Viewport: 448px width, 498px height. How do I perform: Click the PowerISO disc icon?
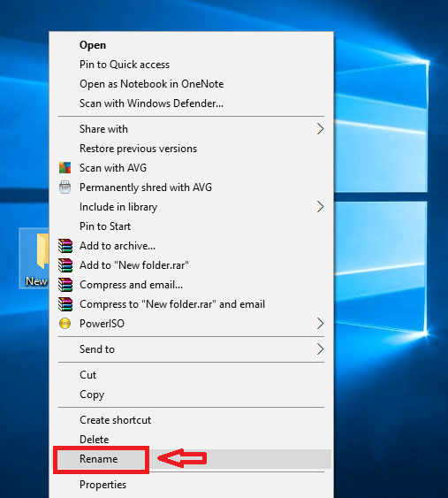coord(65,324)
